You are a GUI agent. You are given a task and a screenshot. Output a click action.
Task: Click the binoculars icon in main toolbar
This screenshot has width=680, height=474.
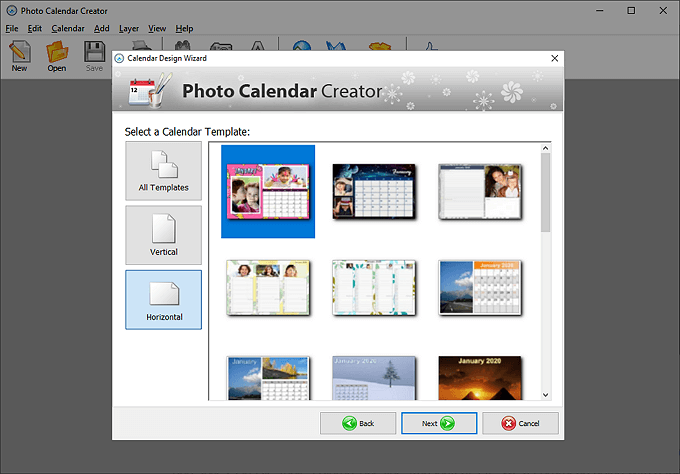[x=183, y=45]
